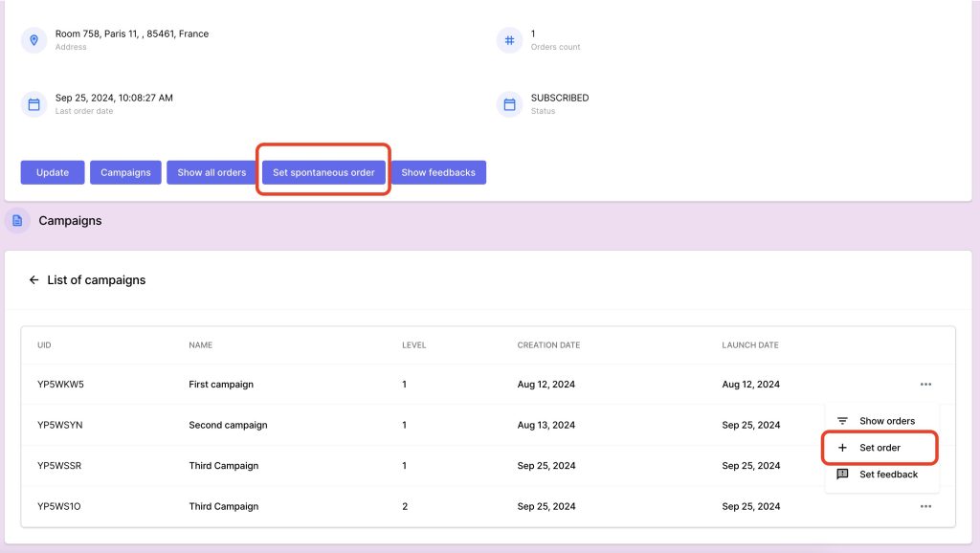Click the Campaigns button
Image resolution: width=980 pixels, height=553 pixels.
[125, 172]
